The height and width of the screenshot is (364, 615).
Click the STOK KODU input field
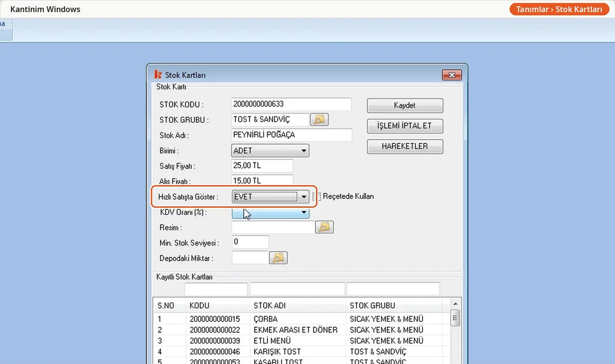pyautogui.click(x=291, y=104)
